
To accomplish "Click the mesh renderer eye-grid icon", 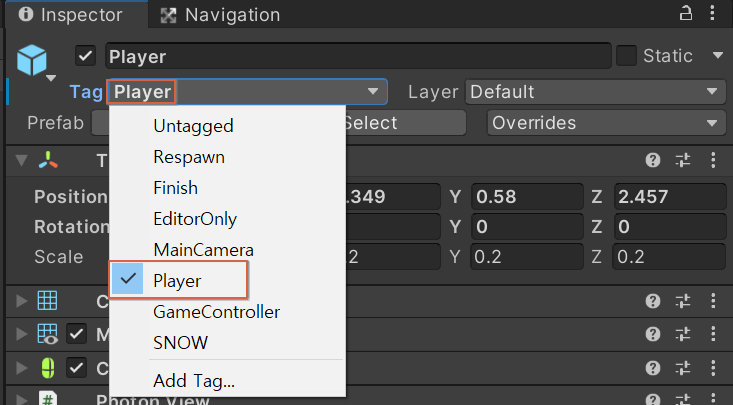I will [x=48, y=334].
